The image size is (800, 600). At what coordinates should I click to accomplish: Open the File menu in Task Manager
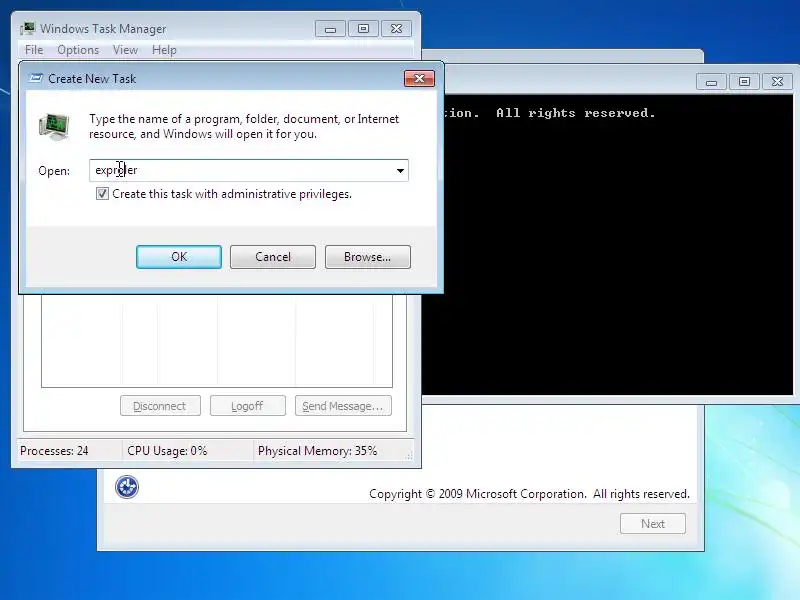point(34,50)
